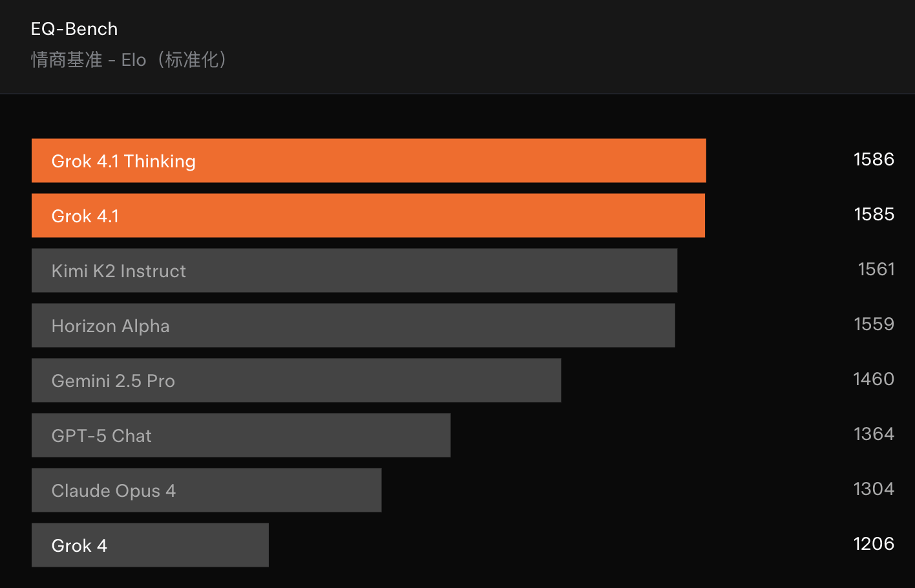Click the 1561 score for Kimi K2
915x588 pixels.
pos(876,269)
